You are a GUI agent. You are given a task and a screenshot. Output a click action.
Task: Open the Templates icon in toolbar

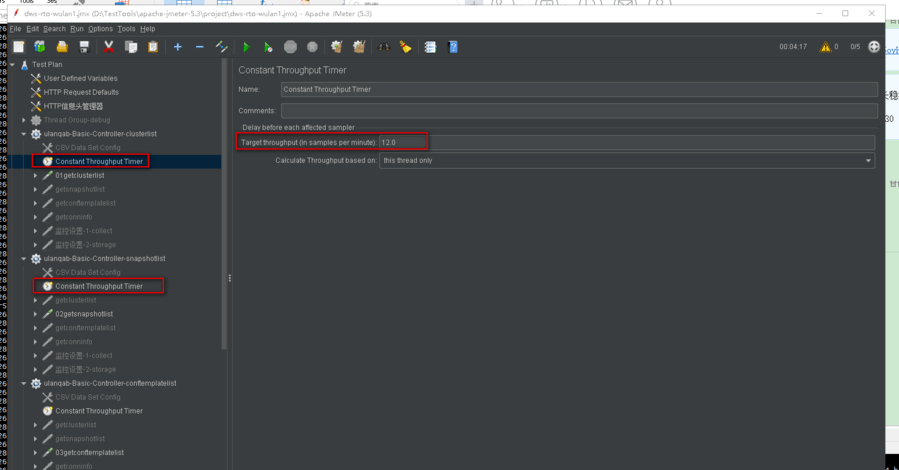click(x=40, y=47)
